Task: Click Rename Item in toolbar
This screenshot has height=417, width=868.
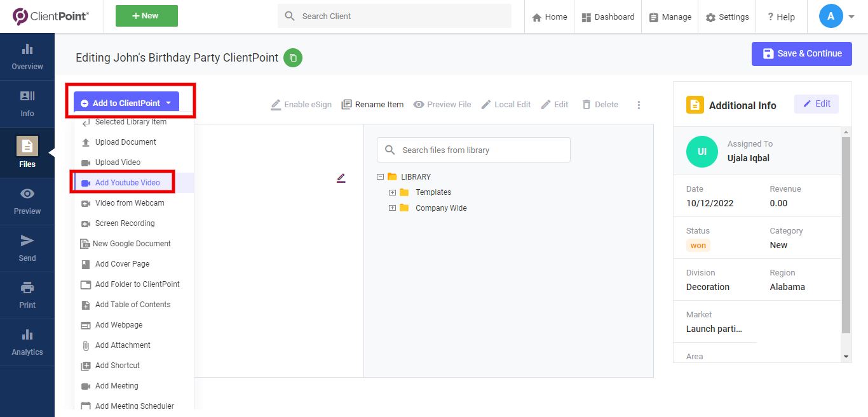Action: [x=372, y=105]
